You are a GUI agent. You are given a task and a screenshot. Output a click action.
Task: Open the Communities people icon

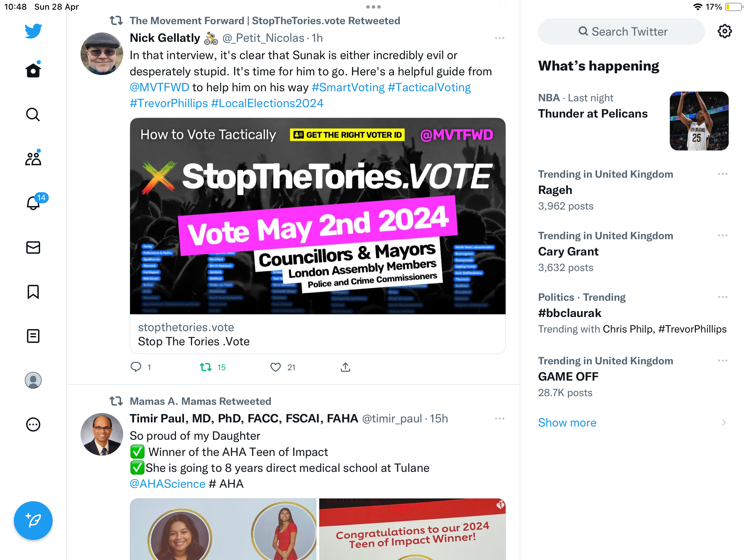33,159
